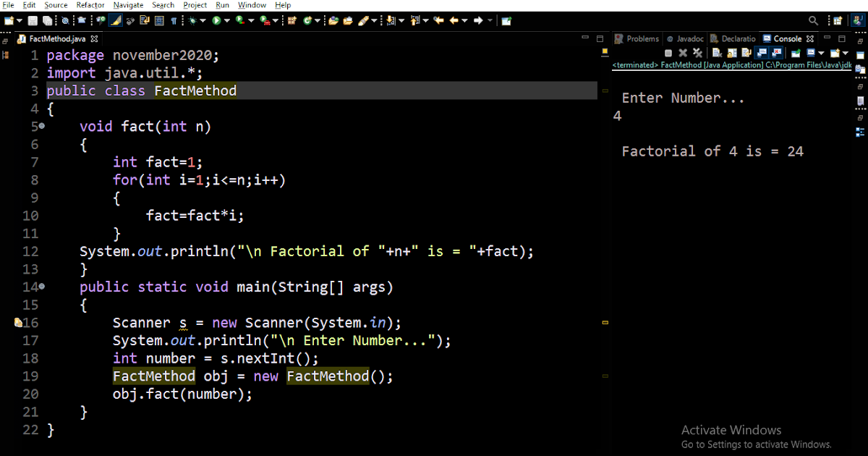Toggle word wrap in the Console view

[746, 52]
